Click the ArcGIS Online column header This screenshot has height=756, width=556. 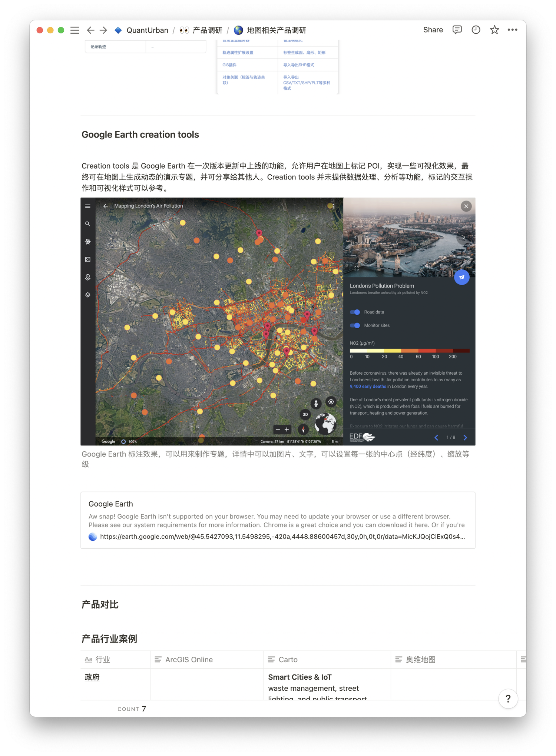point(207,660)
